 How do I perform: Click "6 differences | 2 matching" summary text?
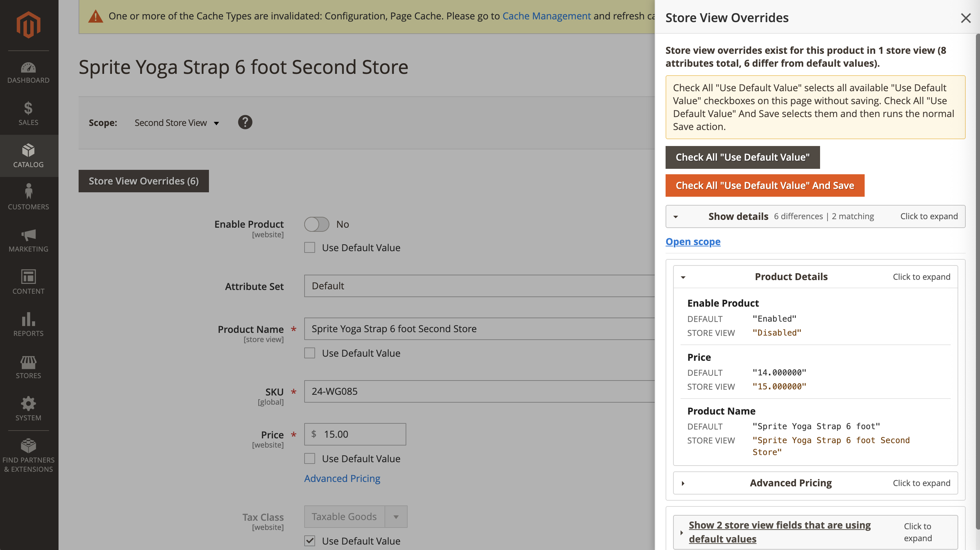[x=823, y=216]
